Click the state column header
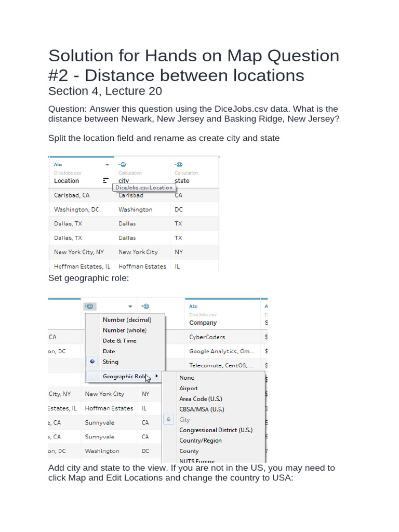 [x=182, y=180]
